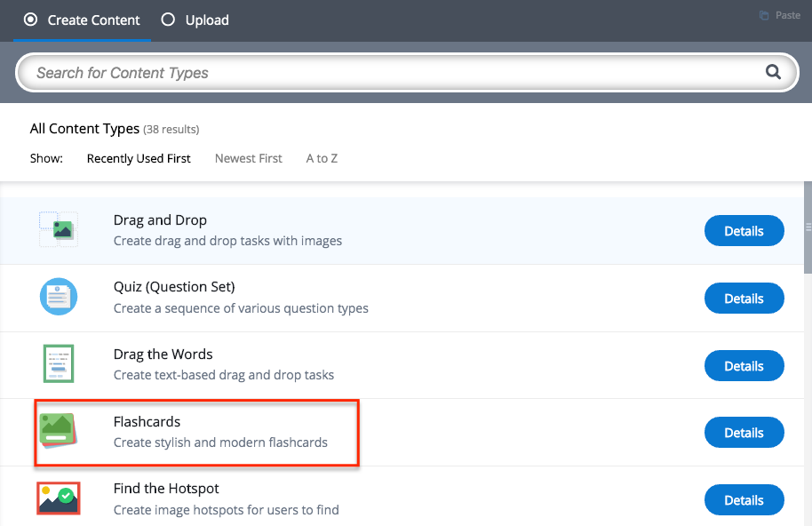Sort content types A to Z
812x526 pixels.
[x=322, y=158]
